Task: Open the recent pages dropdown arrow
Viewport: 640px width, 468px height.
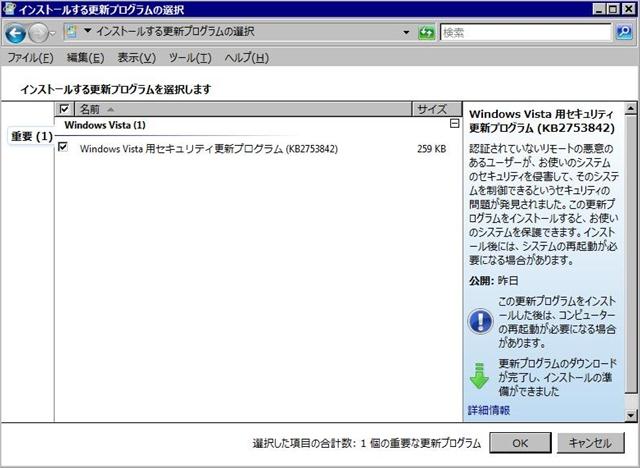Action: [x=52, y=34]
